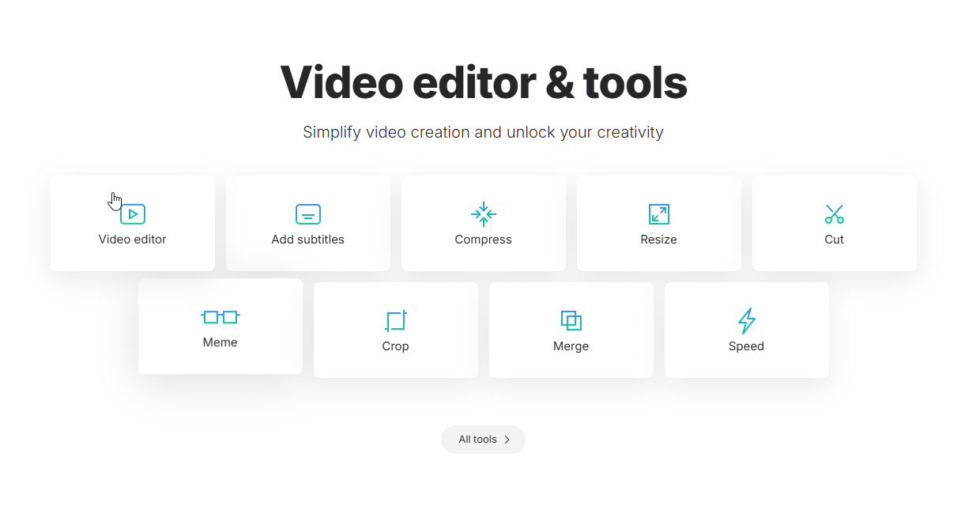Select the Merge label
The image size is (980, 506).
pyautogui.click(x=571, y=346)
